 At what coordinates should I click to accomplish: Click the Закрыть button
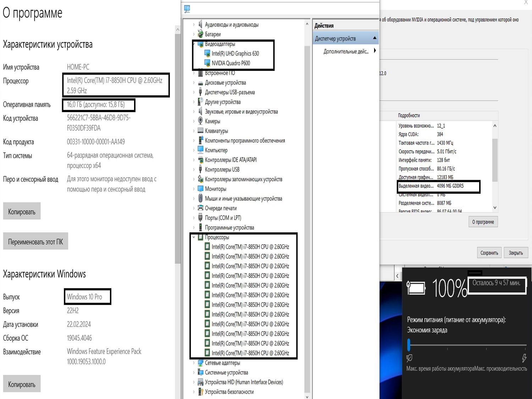pyautogui.click(x=516, y=253)
